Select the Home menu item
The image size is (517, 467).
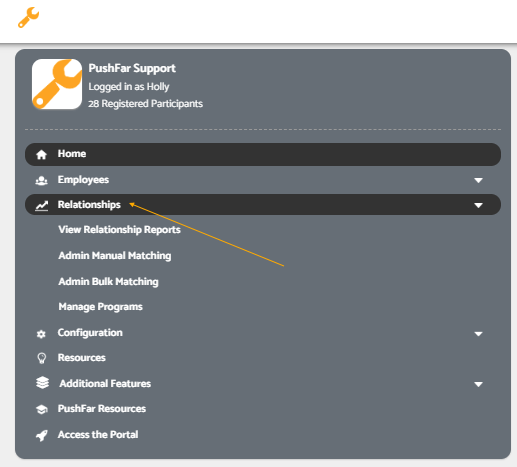tap(263, 154)
